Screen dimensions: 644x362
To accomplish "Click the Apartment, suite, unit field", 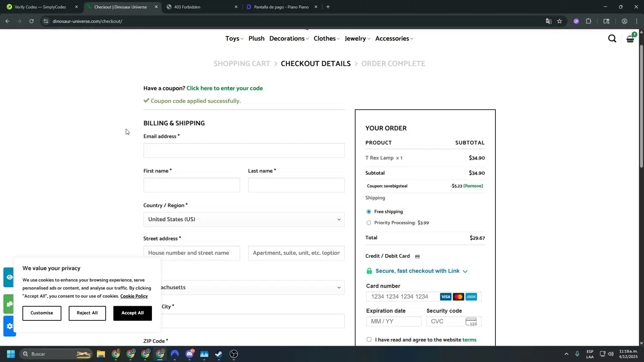I will point(296,253).
